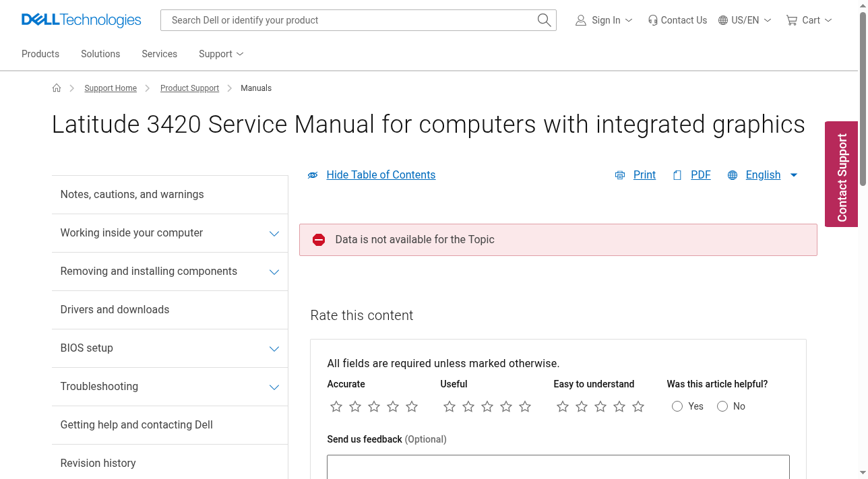868x479 pixels.
Task: Click the eye icon beside Hide Table of Contents
Action: (x=313, y=175)
